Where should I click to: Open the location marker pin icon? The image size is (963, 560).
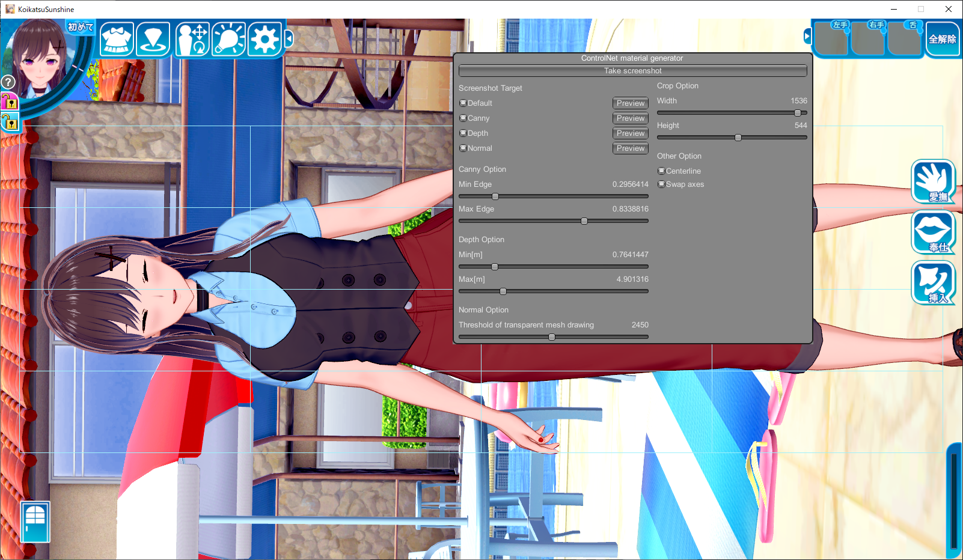[153, 39]
